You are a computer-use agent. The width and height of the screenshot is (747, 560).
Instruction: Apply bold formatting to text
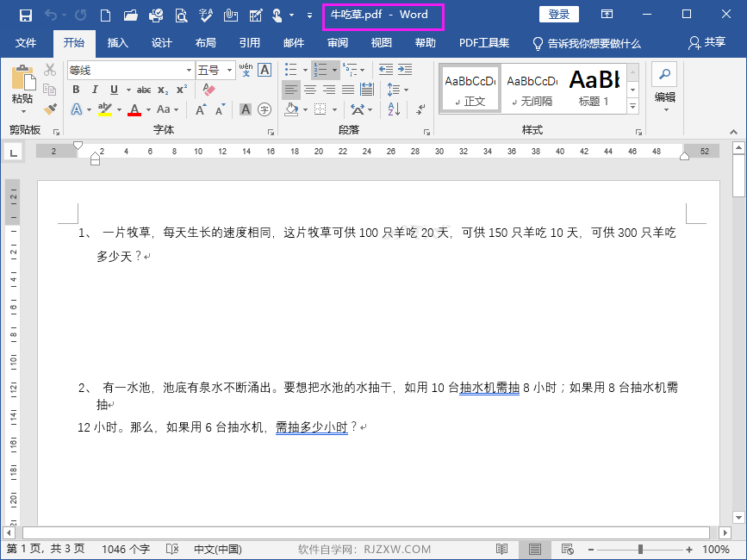77,90
